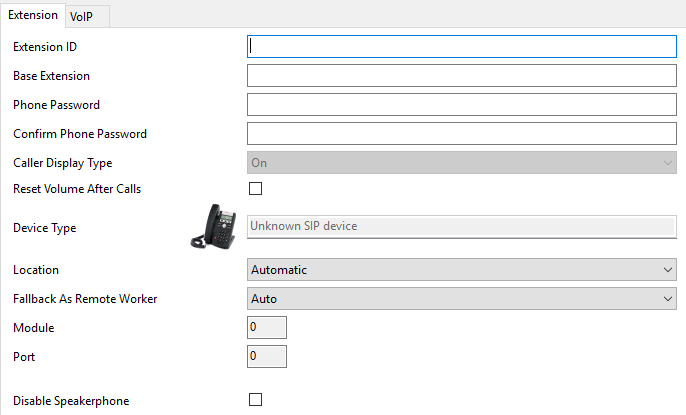686x415 pixels.
Task: Click the Fallback As Remote Worker label
Action: click(x=85, y=299)
